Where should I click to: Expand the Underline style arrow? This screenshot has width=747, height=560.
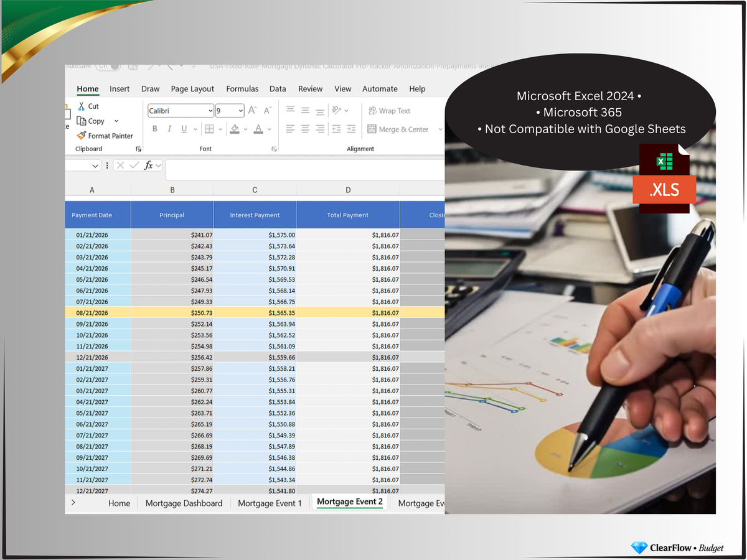[195, 129]
